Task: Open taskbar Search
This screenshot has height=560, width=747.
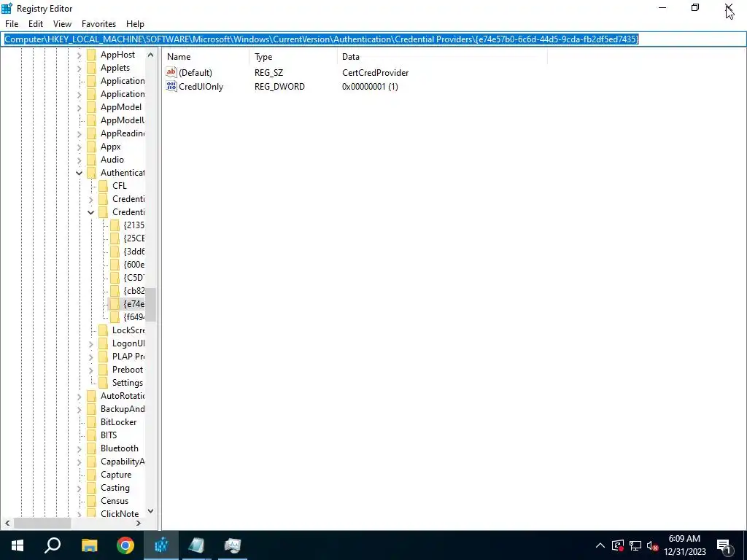Action: (53, 545)
